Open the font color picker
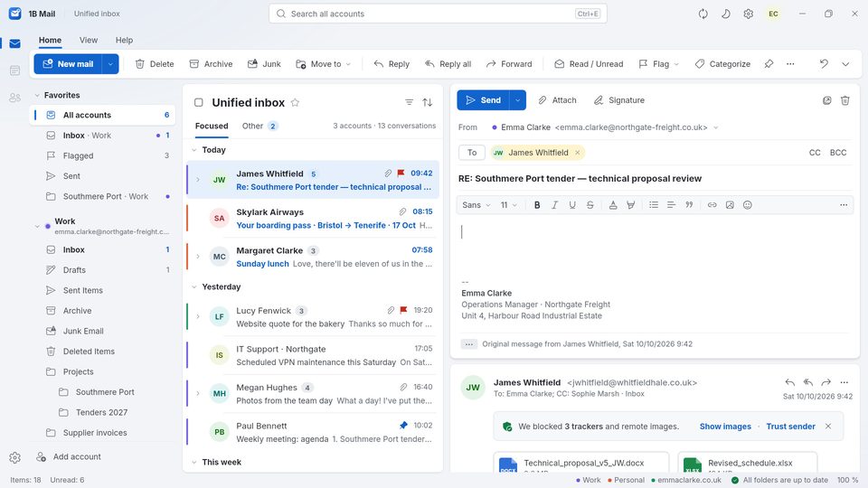This screenshot has width=868, height=488. pyautogui.click(x=613, y=205)
